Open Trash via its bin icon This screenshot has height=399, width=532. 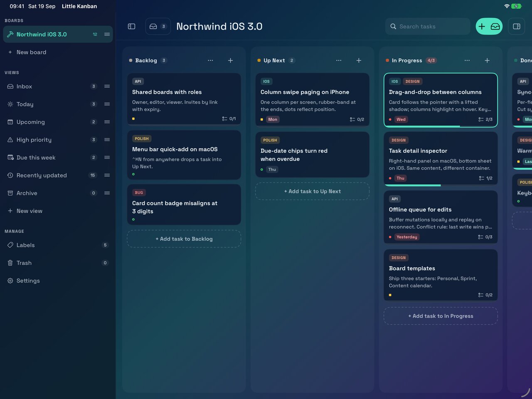click(10, 263)
